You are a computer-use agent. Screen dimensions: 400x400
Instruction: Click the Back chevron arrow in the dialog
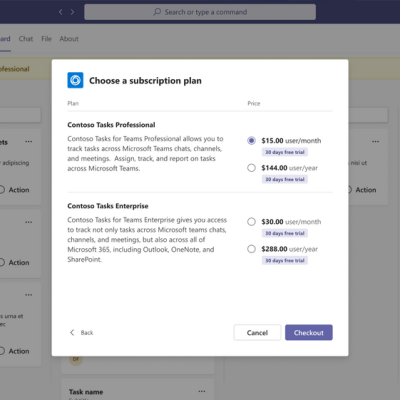pos(72,332)
